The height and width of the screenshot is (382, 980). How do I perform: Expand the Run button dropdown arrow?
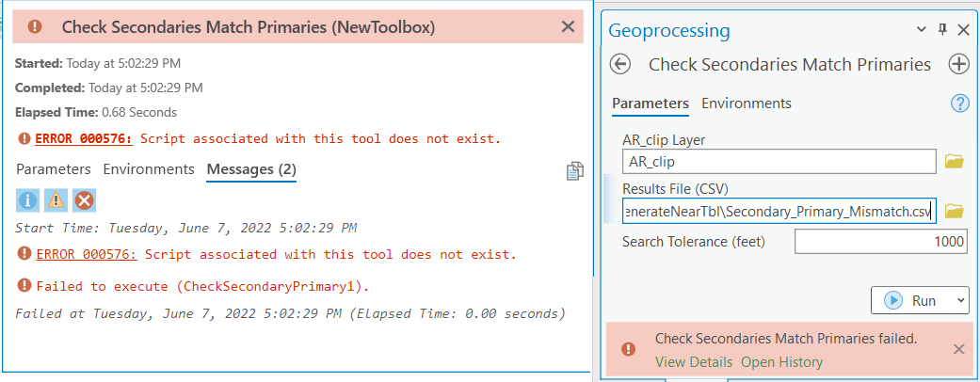960,301
